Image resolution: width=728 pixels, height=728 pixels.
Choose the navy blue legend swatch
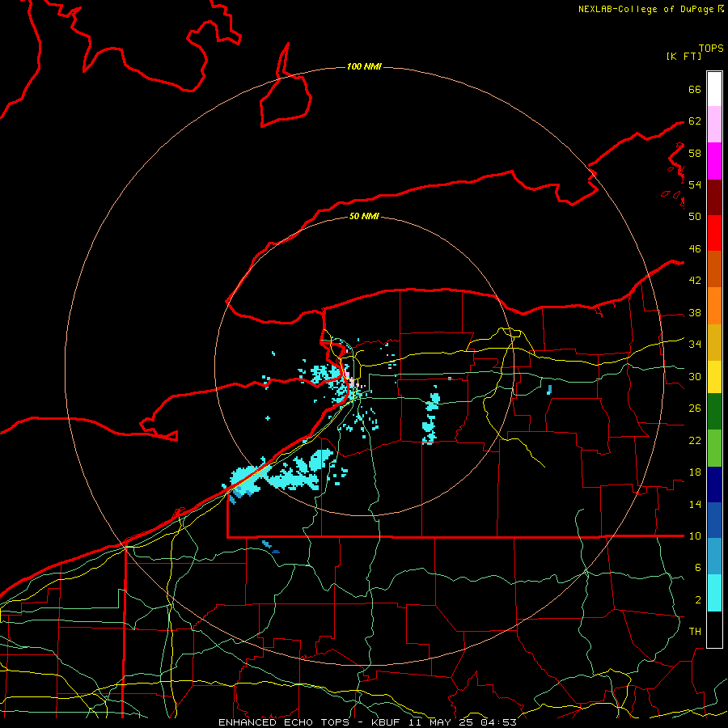[x=714, y=485]
